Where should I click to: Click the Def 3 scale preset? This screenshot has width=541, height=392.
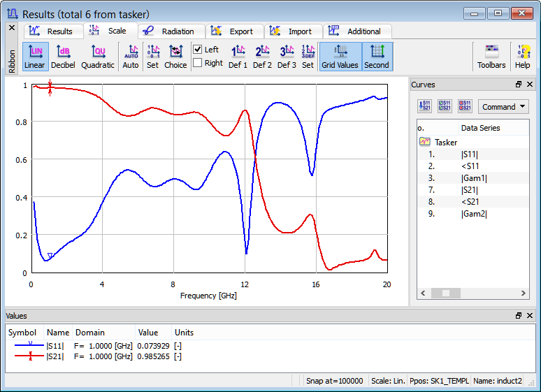coord(287,56)
